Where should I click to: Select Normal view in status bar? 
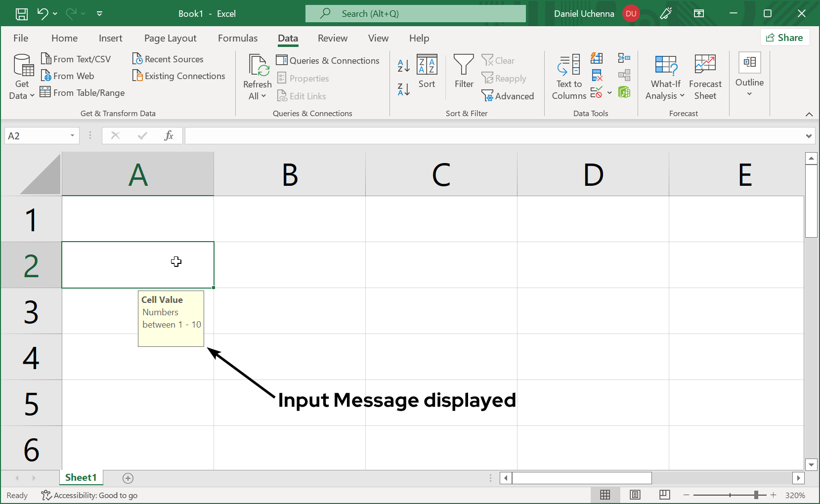coord(605,495)
